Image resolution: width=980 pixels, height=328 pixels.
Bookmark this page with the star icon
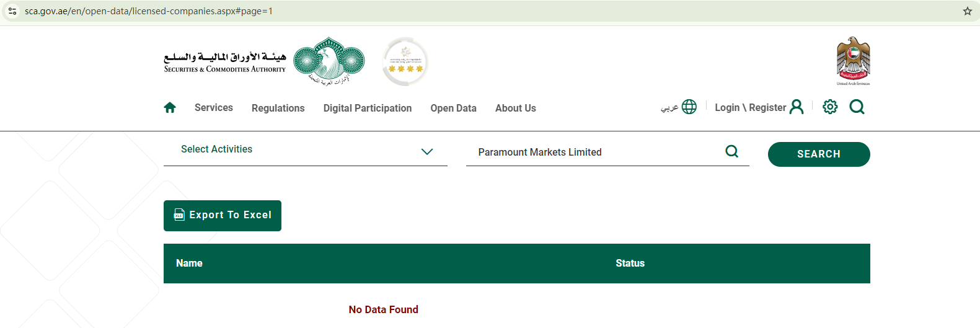[967, 11]
